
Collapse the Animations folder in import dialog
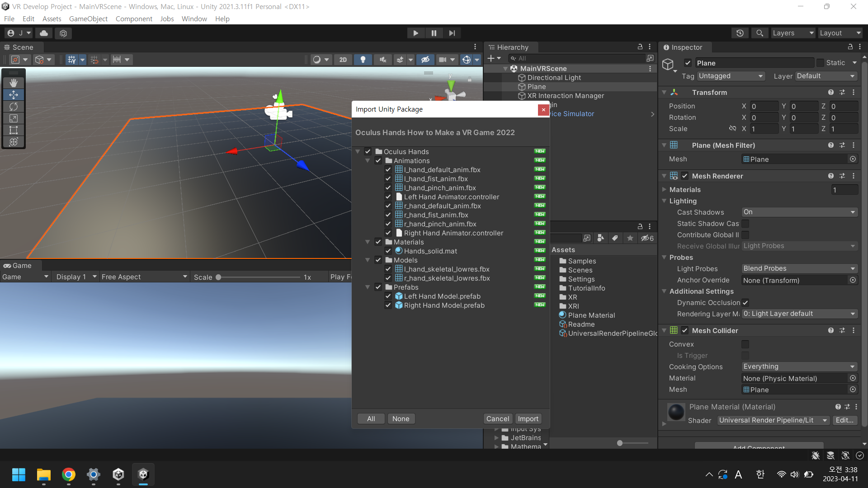(x=368, y=161)
